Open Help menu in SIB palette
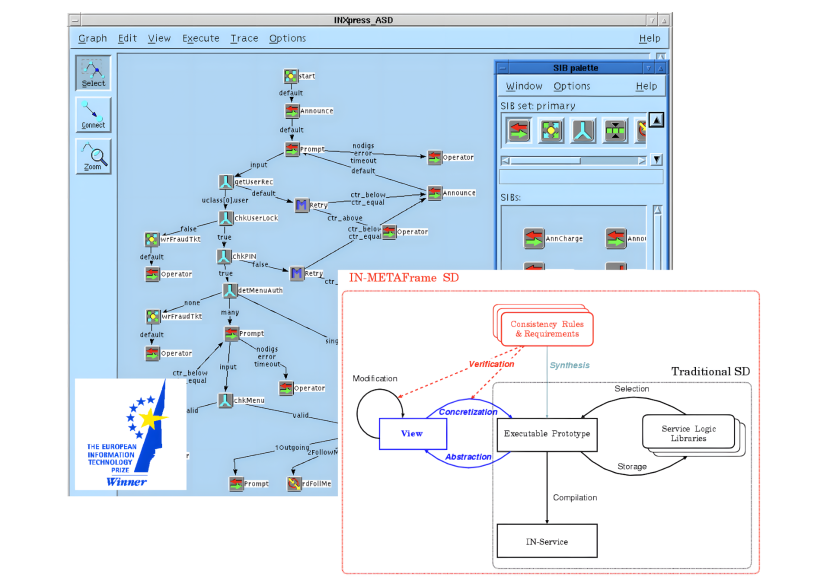830x587 pixels. pos(646,86)
